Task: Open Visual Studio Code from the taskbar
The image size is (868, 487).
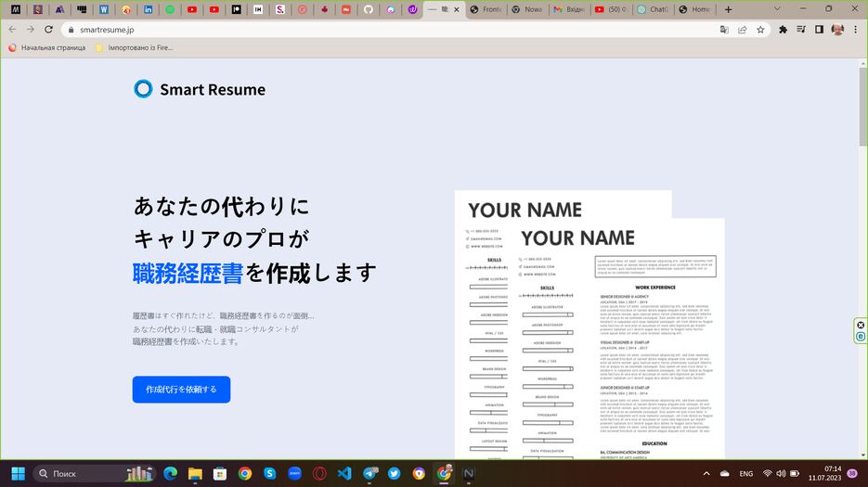Action: click(344, 473)
